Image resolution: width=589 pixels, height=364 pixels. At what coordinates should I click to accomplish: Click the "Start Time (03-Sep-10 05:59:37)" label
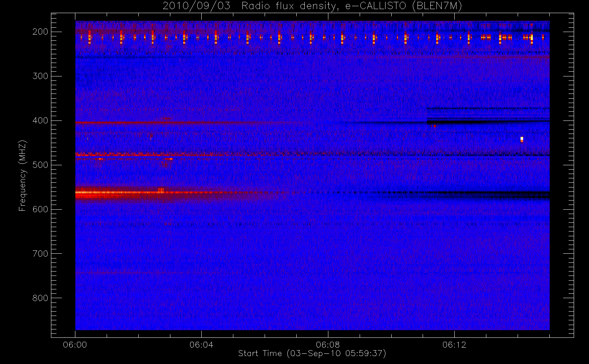tap(312, 353)
